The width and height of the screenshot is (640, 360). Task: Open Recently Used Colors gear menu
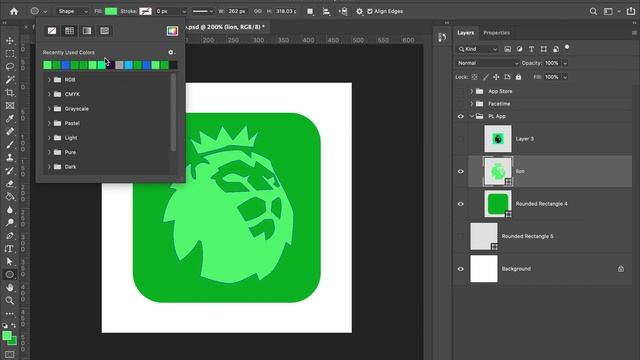tap(171, 52)
